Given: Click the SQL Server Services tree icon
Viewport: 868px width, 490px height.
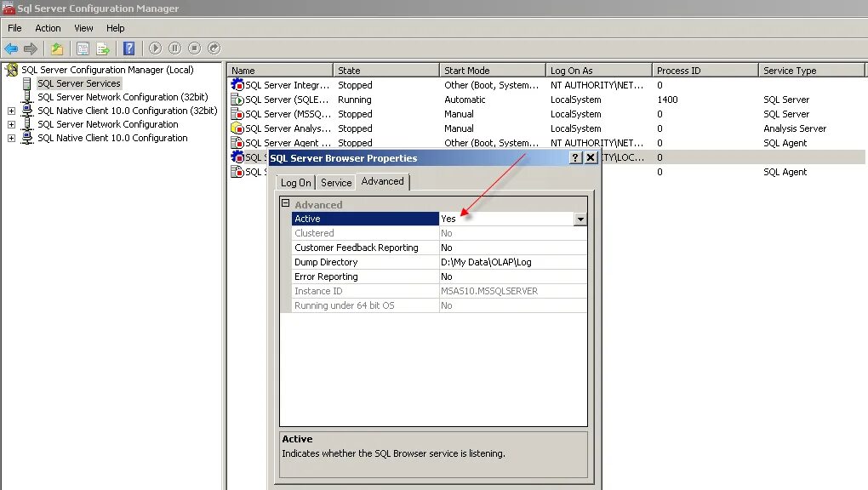Looking at the screenshot, I should click(26, 83).
